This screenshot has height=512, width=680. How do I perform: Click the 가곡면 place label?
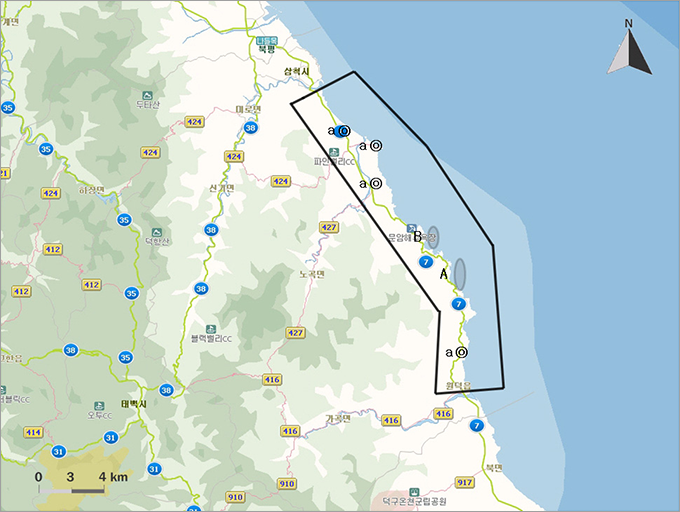click(x=341, y=419)
